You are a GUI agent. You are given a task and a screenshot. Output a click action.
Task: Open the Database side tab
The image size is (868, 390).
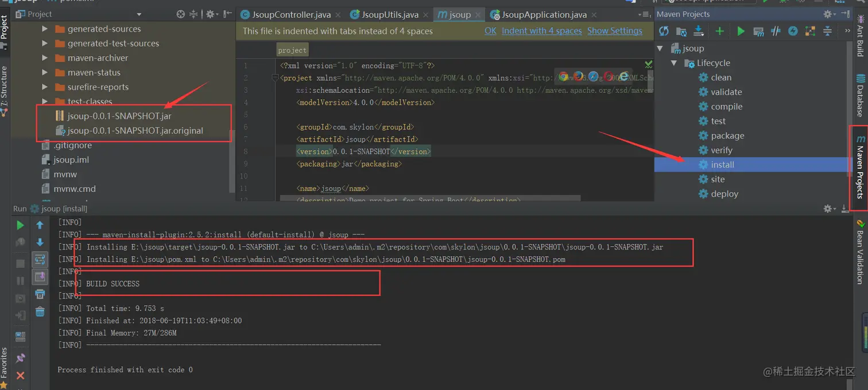click(x=860, y=95)
